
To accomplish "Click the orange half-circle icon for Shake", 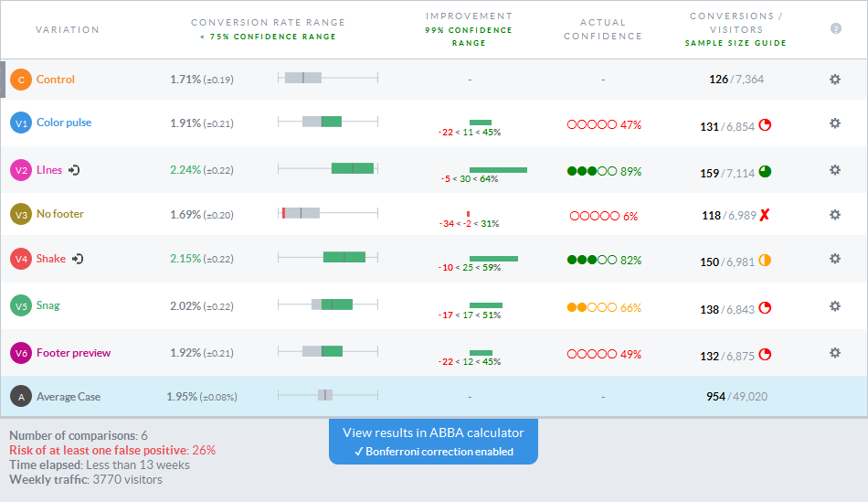I will point(765,261).
